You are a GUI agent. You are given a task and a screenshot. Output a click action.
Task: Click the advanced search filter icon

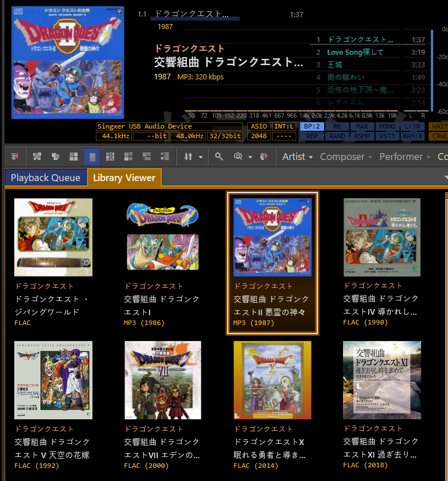[238, 157]
